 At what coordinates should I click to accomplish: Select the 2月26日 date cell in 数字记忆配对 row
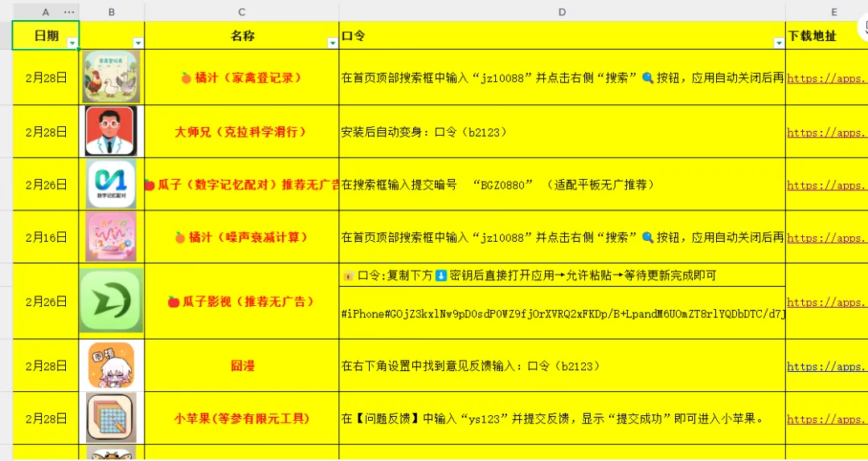tap(45, 184)
